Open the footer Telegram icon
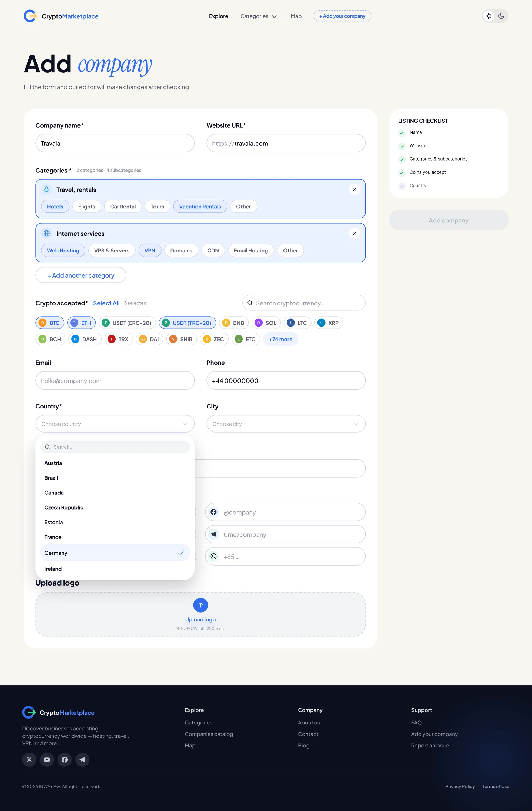Image resolution: width=532 pixels, height=811 pixels. point(82,759)
